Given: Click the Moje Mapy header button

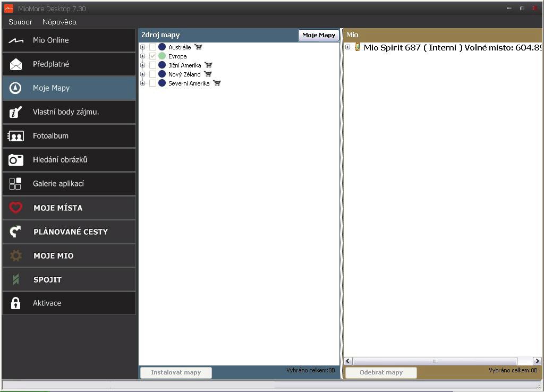Looking at the screenshot, I should [x=319, y=35].
